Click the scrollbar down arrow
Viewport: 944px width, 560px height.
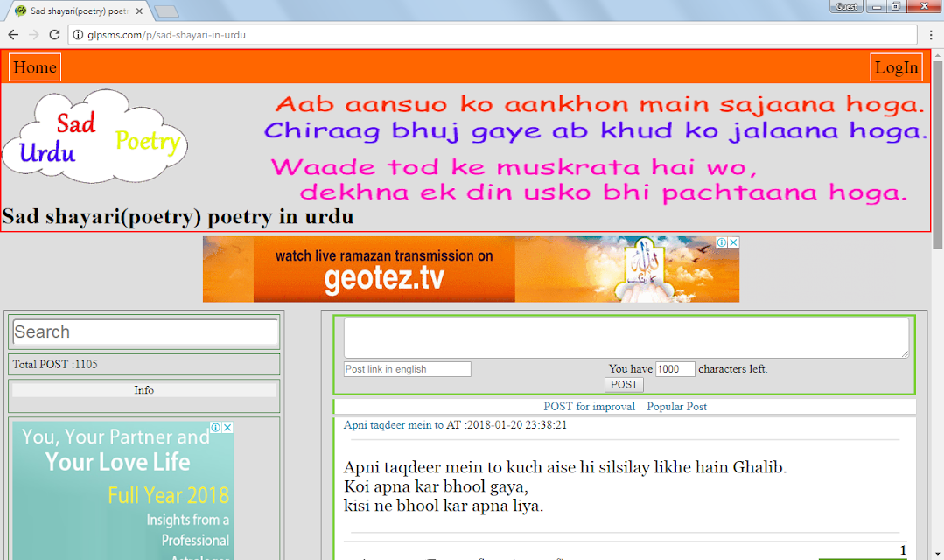tap(937, 554)
